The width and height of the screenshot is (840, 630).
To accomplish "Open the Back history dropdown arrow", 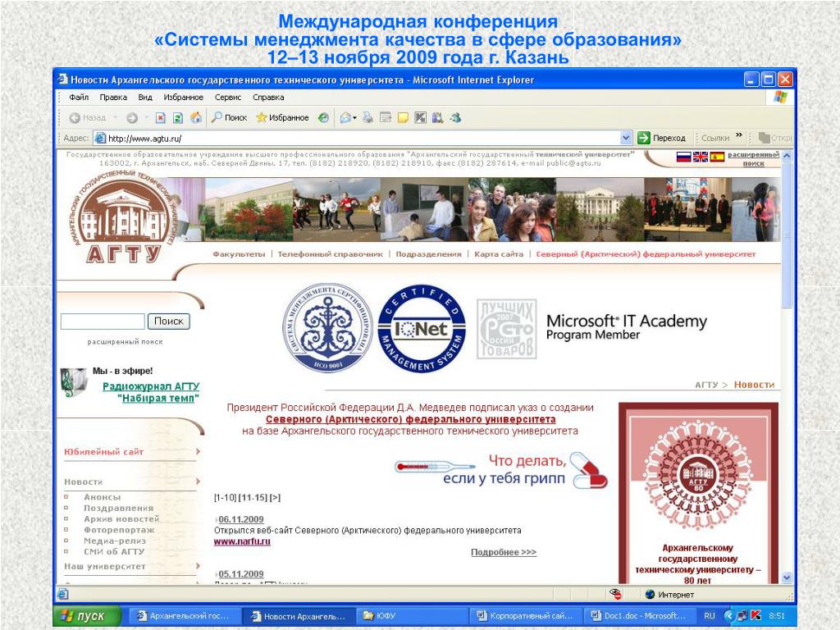I will pos(115,118).
